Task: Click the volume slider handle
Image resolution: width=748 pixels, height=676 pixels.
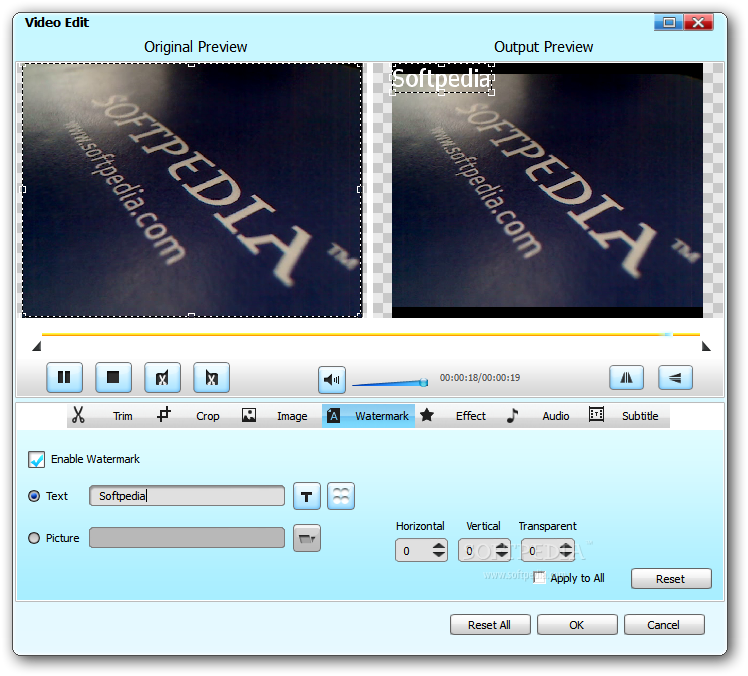Action: coord(423,382)
